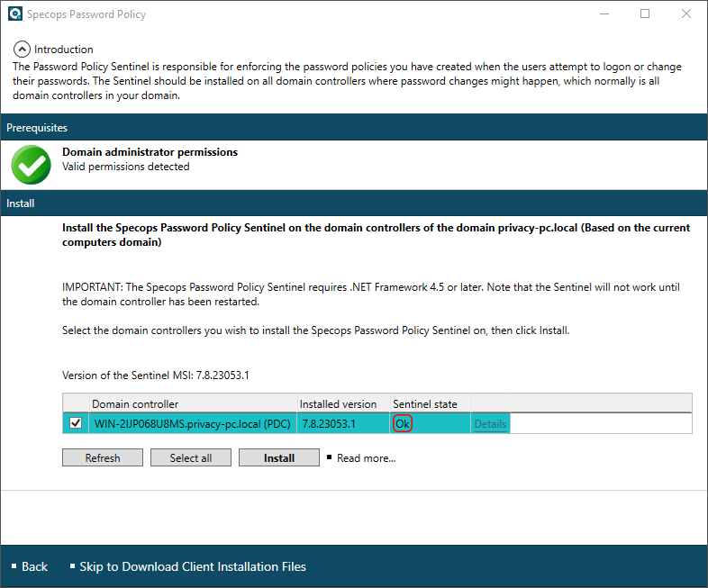Click the green checkmark permissions icon
Screen dimensions: 708x588
pyautogui.click(x=32, y=165)
